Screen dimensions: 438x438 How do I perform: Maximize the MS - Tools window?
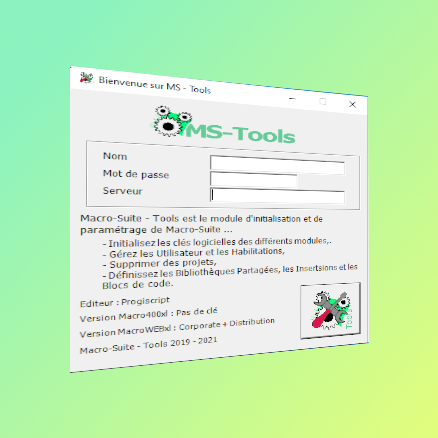[322, 101]
